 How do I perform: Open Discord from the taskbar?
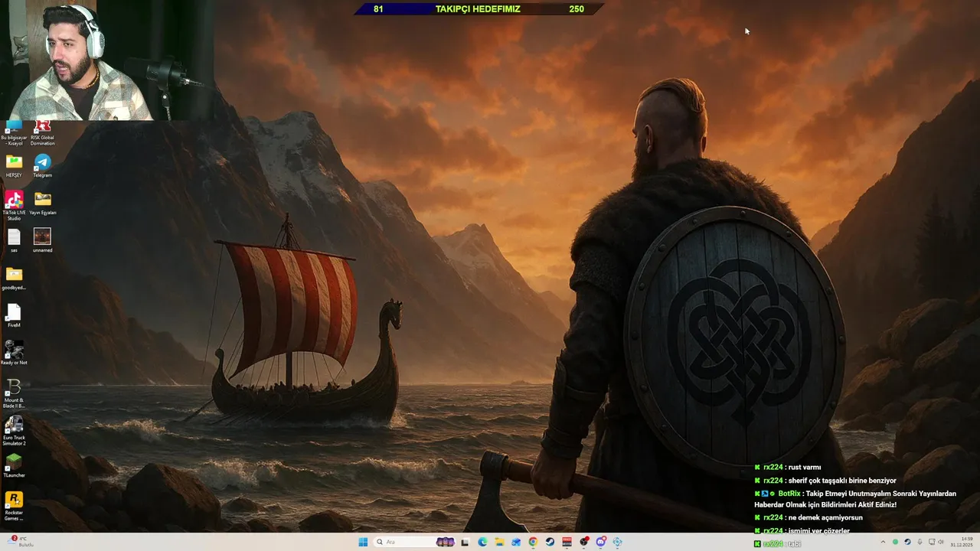point(601,542)
